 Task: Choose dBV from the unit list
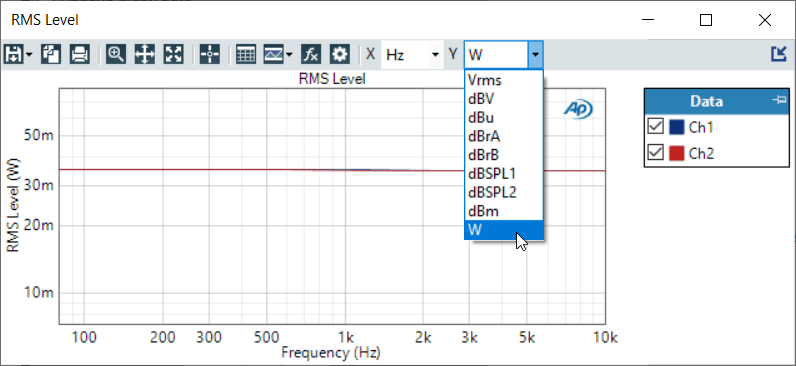[x=504, y=98]
